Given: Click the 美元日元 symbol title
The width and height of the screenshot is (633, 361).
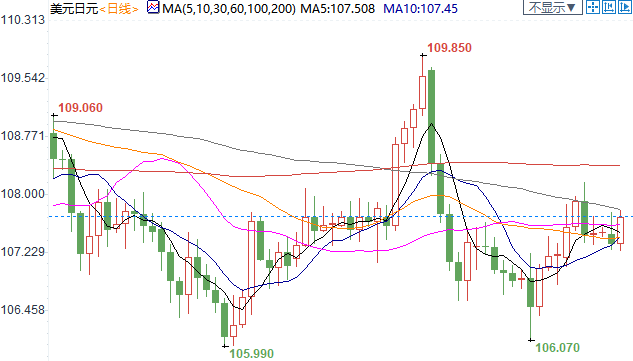Looking at the screenshot, I should tap(74, 8).
